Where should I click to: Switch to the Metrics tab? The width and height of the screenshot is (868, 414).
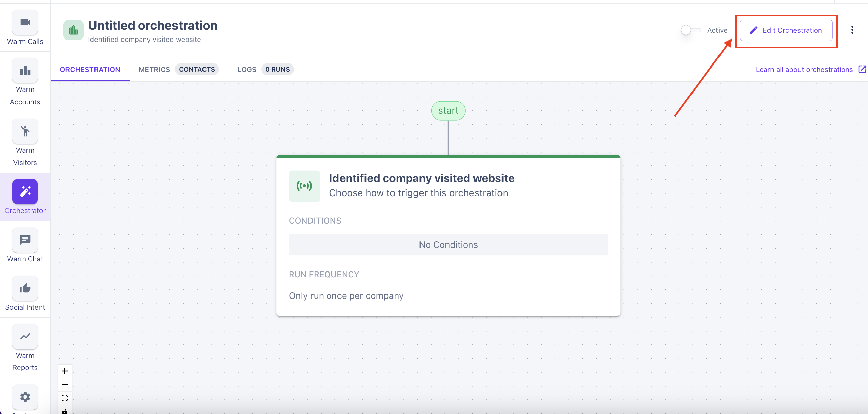point(154,70)
